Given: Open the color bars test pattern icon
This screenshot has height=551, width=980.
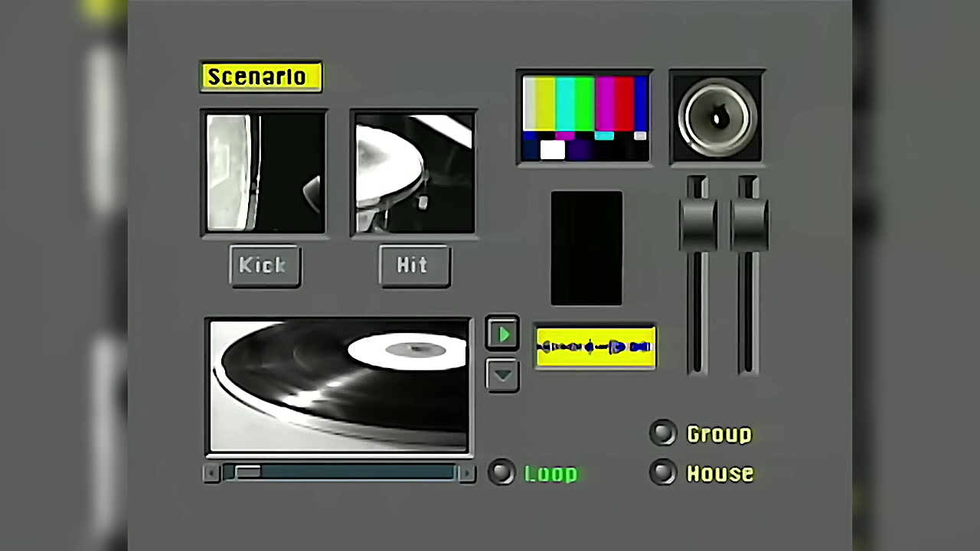Looking at the screenshot, I should click(586, 117).
